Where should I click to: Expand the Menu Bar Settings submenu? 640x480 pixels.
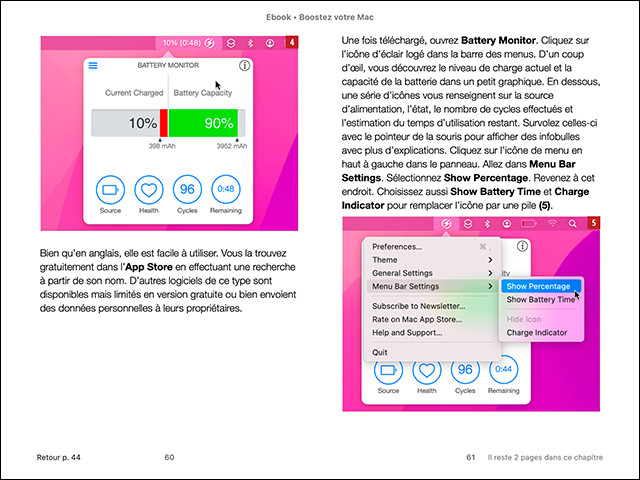pos(430,287)
